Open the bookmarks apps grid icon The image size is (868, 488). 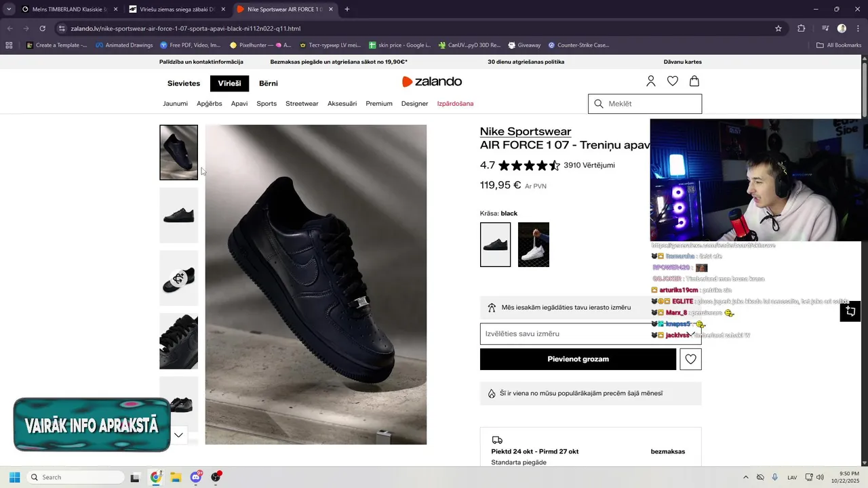9,45
